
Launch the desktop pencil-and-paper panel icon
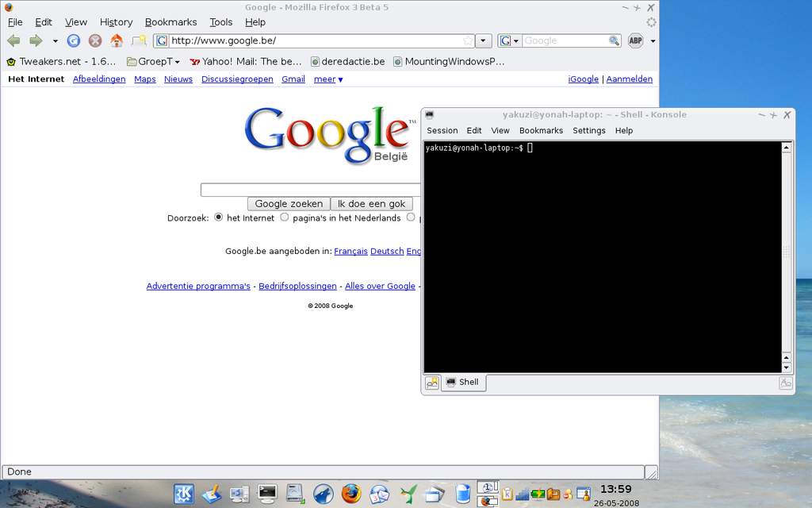click(x=212, y=494)
